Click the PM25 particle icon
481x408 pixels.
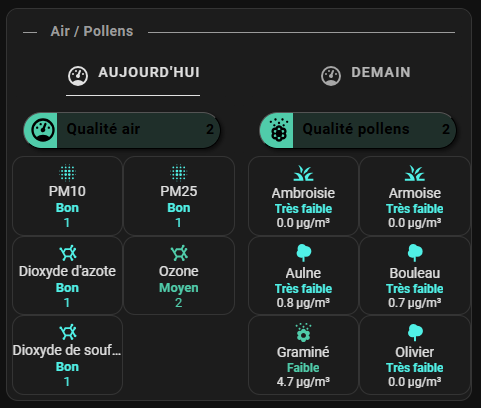point(179,172)
